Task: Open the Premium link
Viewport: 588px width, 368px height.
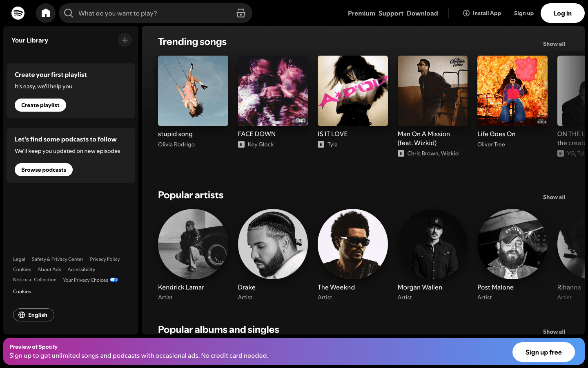Action: coord(361,13)
